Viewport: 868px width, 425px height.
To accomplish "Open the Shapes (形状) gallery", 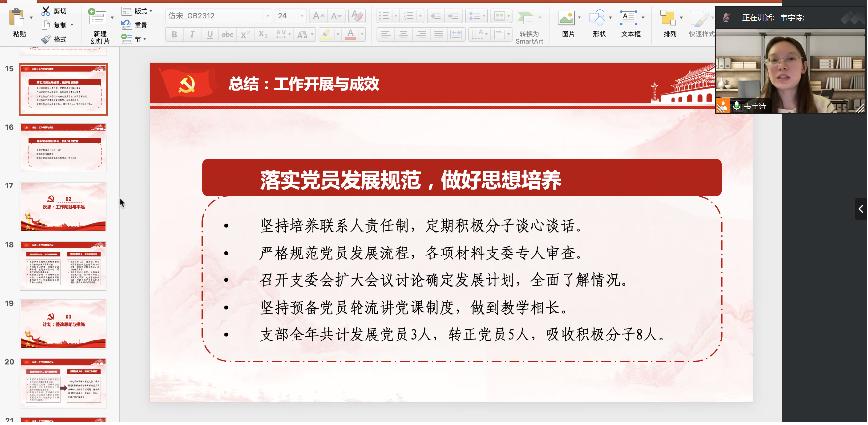I will [x=597, y=19].
